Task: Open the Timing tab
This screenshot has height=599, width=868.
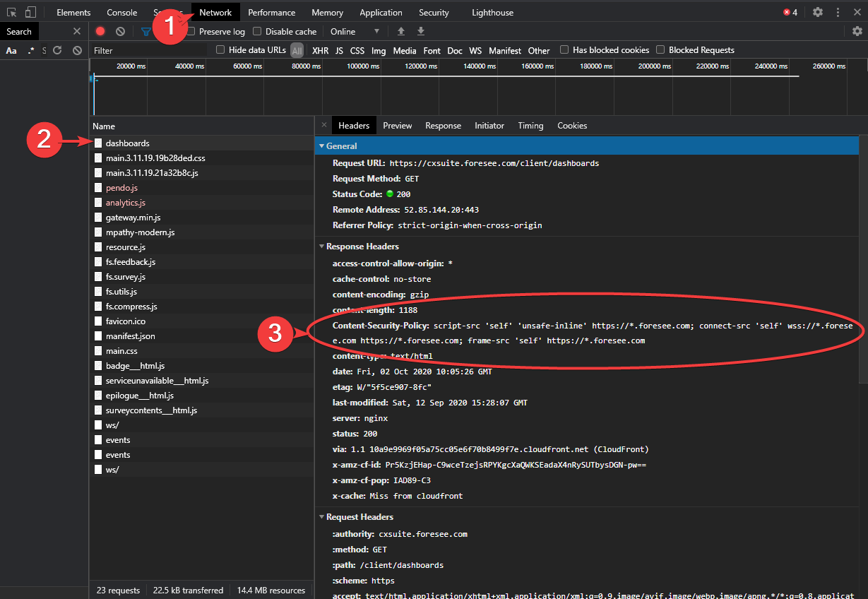Action: click(530, 126)
